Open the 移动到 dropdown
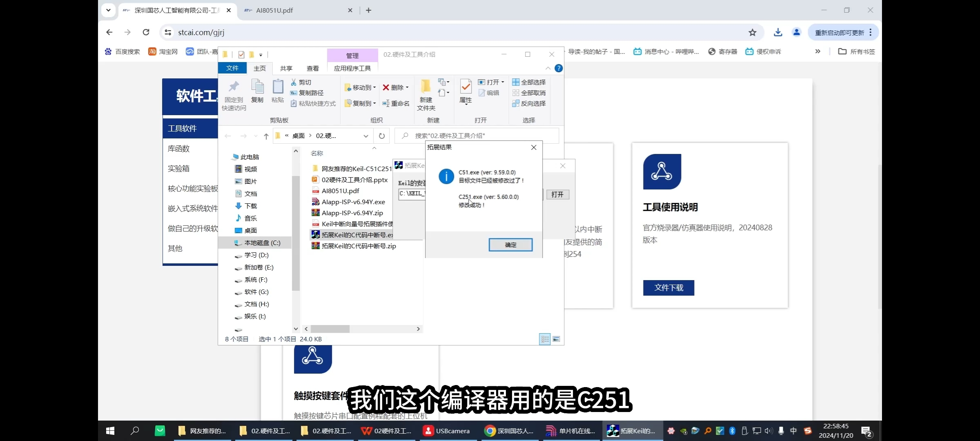This screenshot has height=441, width=980. pyautogui.click(x=360, y=87)
